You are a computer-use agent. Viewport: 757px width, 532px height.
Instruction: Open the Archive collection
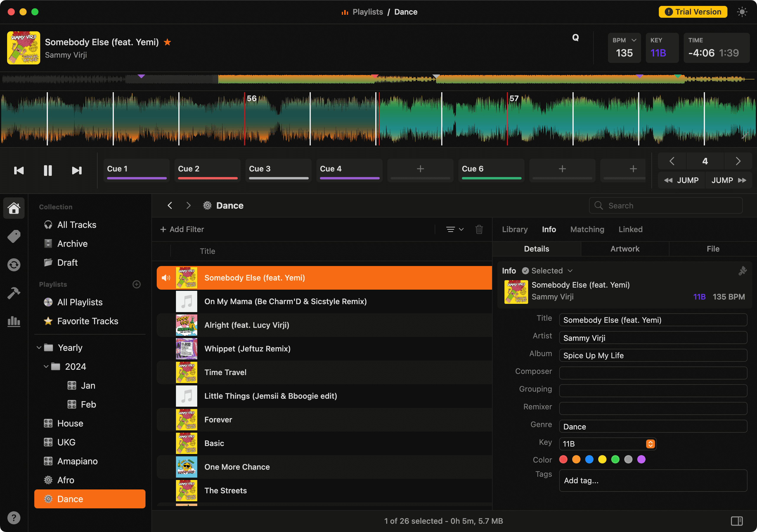(x=90, y=244)
